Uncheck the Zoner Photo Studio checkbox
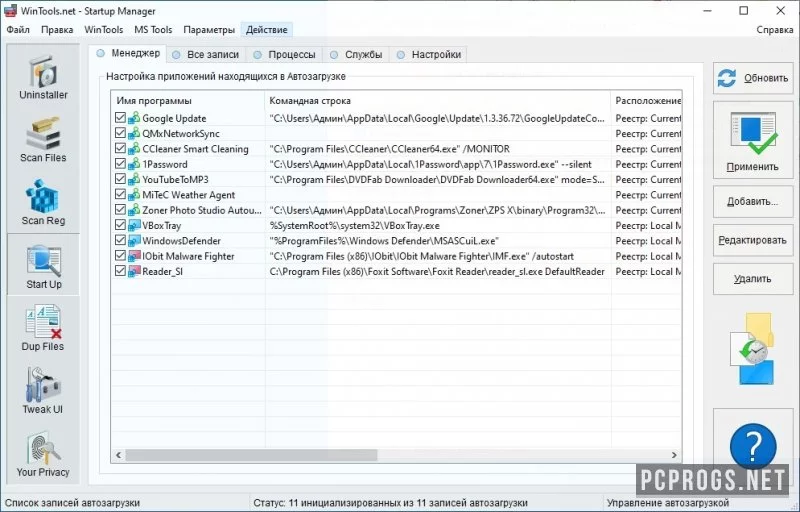The width and height of the screenshot is (800, 512). 120,210
